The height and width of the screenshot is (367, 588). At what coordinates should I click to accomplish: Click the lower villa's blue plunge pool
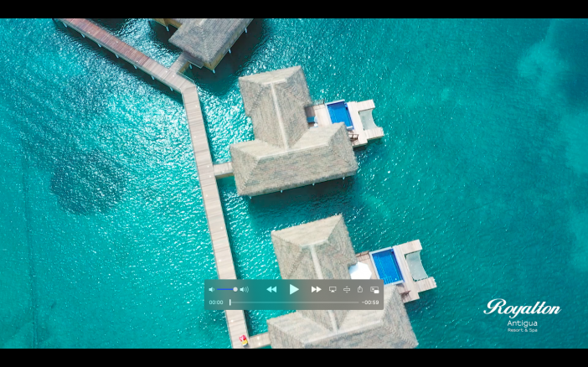tap(386, 265)
